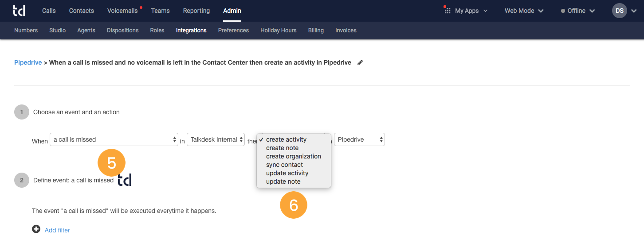644x247 pixels.
Task: Open the Invoices admin section
Action: coord(346,31)
